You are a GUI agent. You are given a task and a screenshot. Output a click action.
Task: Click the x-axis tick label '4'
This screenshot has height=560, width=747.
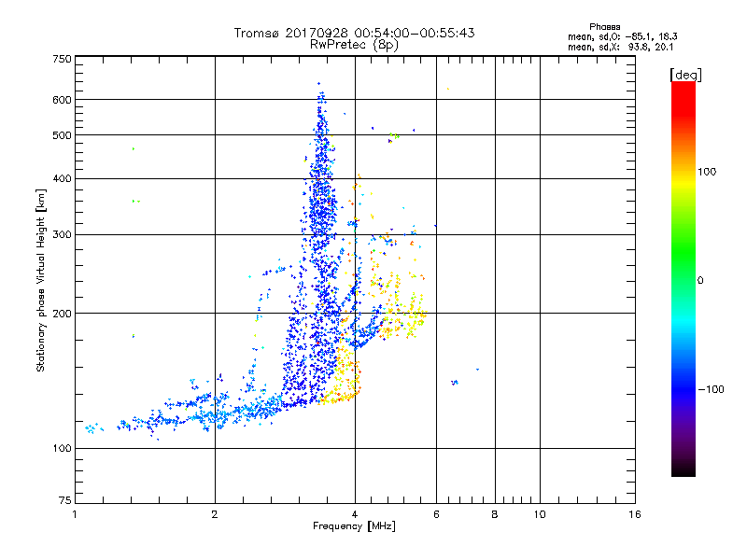tap(355, 514)
